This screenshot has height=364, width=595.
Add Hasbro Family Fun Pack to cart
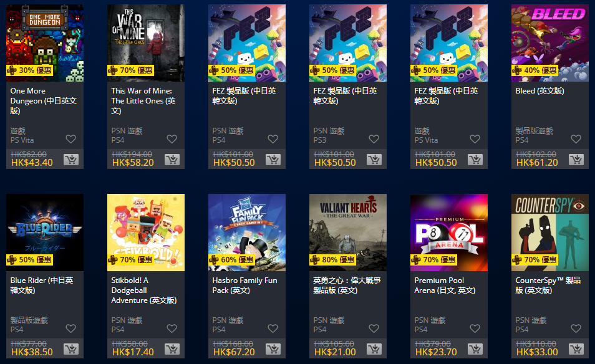[x=273, y=349]
